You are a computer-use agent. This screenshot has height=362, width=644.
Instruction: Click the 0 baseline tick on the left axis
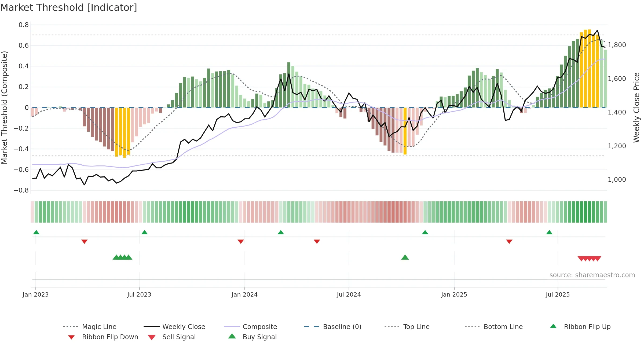point(27,108)
